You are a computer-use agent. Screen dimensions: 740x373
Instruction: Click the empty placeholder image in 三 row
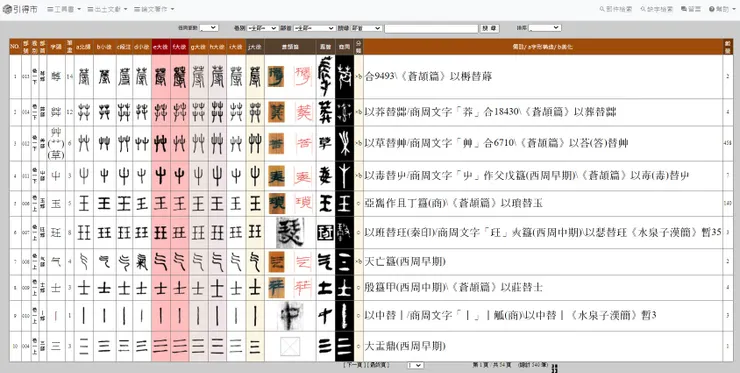pos(290,346)
